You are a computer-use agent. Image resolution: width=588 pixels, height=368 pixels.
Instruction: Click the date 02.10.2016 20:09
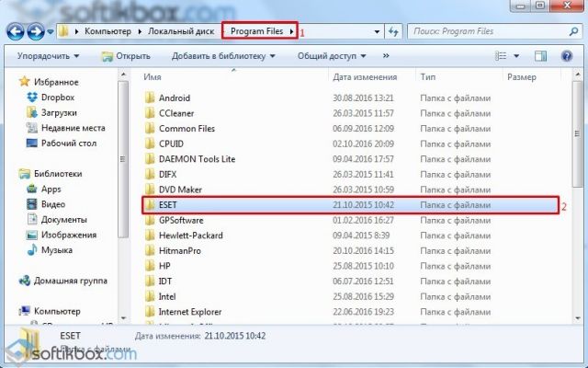[363, 144]
